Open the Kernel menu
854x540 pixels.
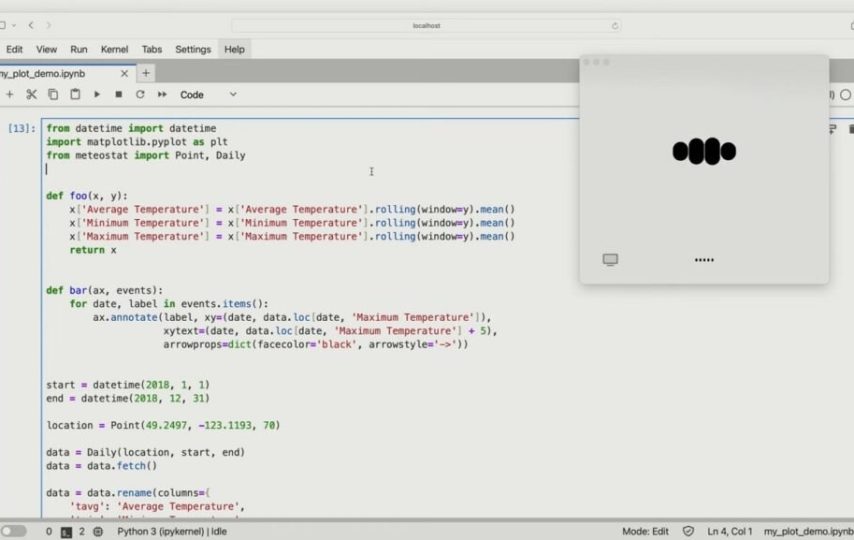pyautogui.click(x=114, y=49)
